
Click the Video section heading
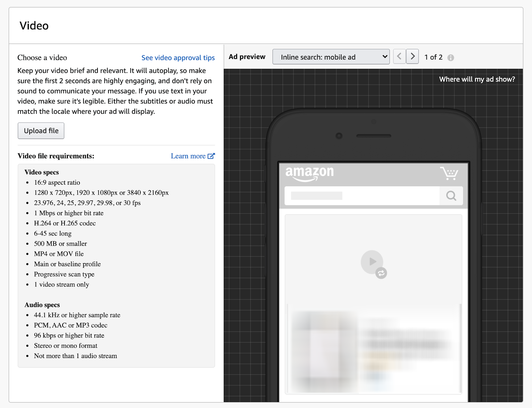point(34,26)
